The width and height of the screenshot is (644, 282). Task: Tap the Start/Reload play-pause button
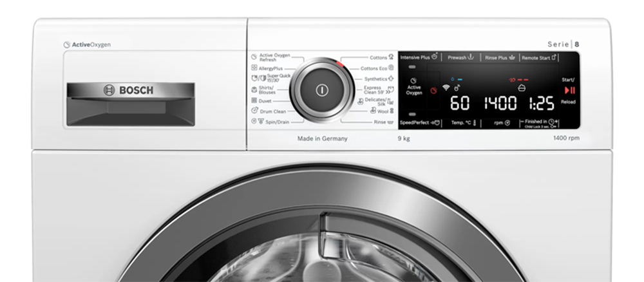[x=570, y=90]
